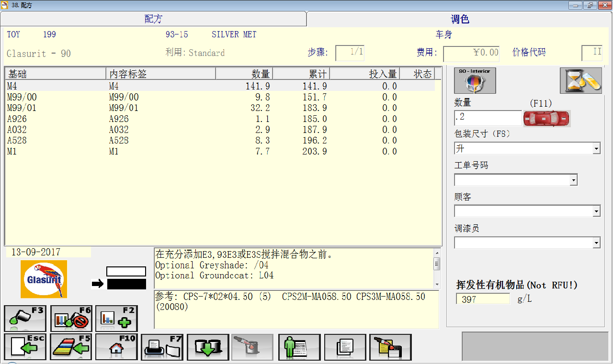613x364 pixels.
Task: Click the SILVER MET color name text
Action: [234, 34]
